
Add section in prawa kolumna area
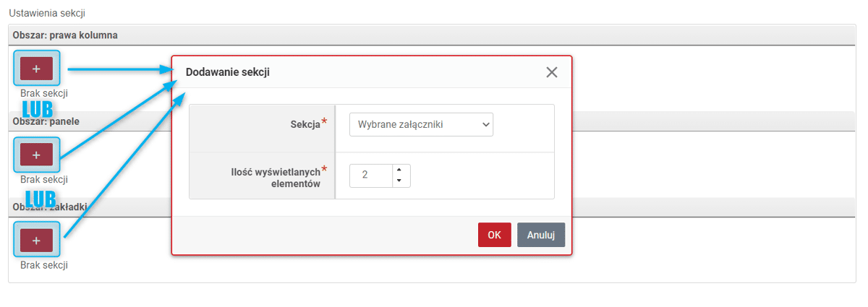click(x=36, y=69)
